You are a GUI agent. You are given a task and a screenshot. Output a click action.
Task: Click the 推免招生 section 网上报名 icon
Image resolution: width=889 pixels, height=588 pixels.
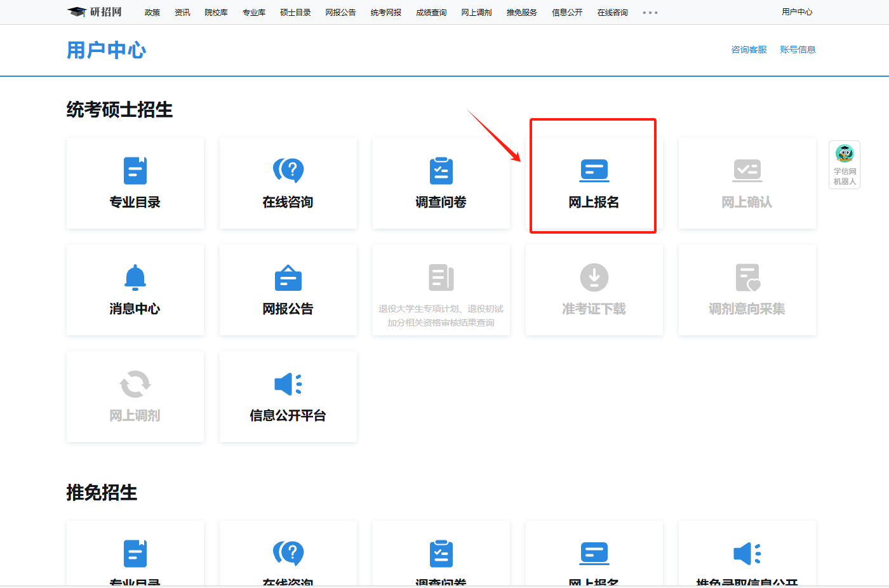(594, 554)
